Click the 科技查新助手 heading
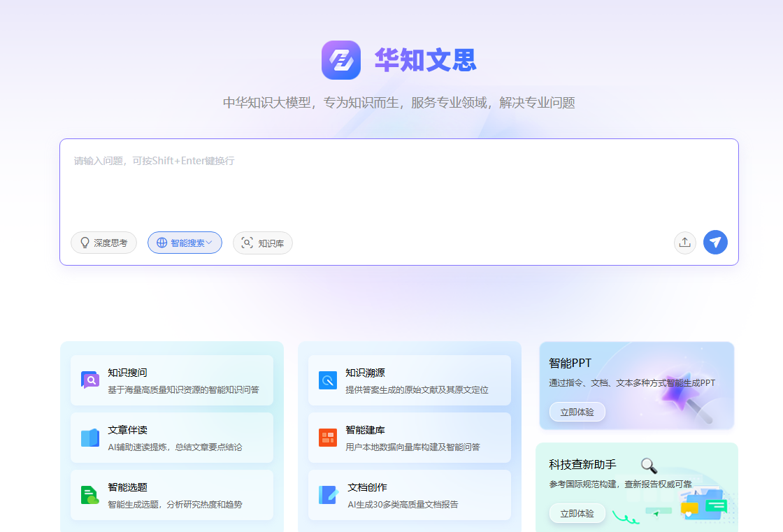This screenshot has height=532, width=783. pos(582,465)
